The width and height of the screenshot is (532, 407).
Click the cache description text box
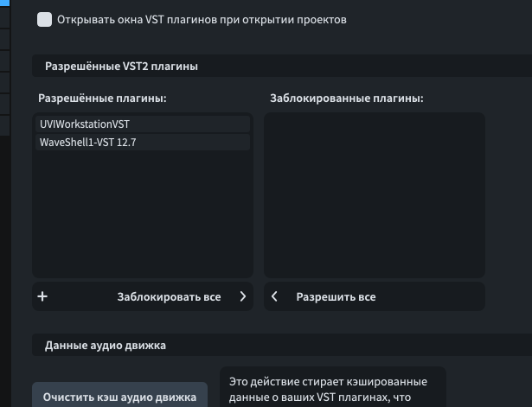click(333, 389)
